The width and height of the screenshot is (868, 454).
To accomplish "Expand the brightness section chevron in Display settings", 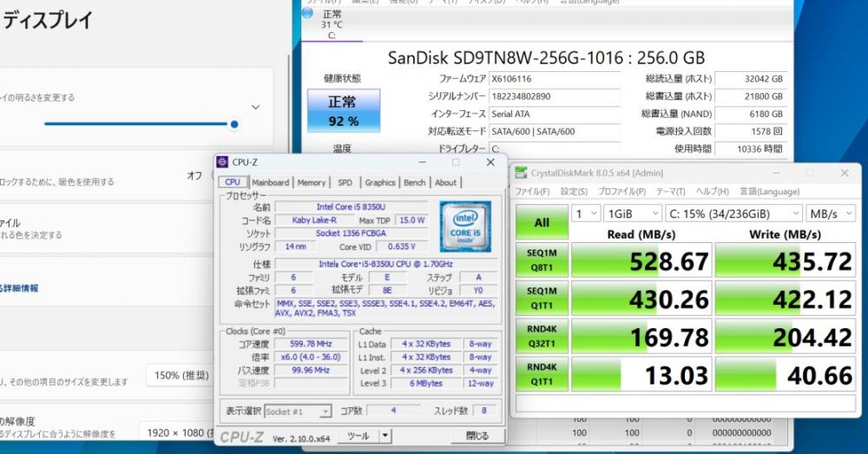I will (255, 107).
